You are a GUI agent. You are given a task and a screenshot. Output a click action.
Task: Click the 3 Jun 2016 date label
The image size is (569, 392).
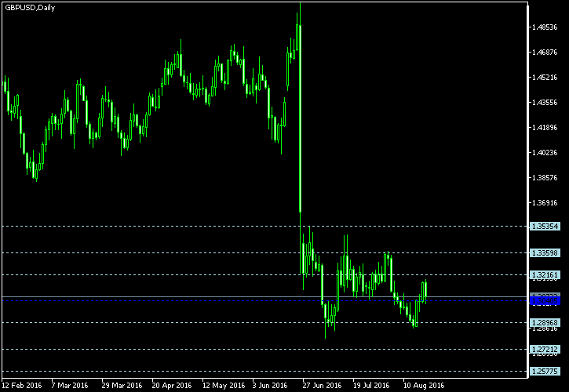270,385
